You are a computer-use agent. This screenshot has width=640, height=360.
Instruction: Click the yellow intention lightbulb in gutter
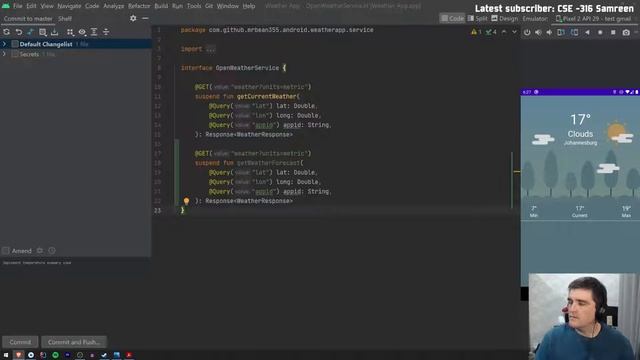[x=186, y=201]
